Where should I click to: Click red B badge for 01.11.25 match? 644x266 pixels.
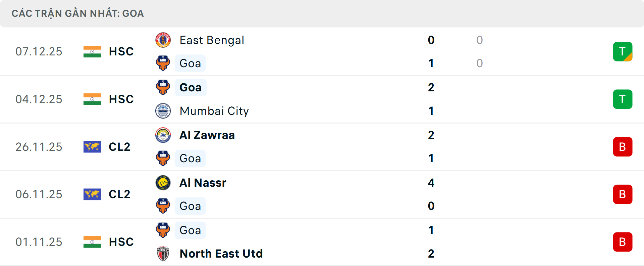click(x=623, y=242)
